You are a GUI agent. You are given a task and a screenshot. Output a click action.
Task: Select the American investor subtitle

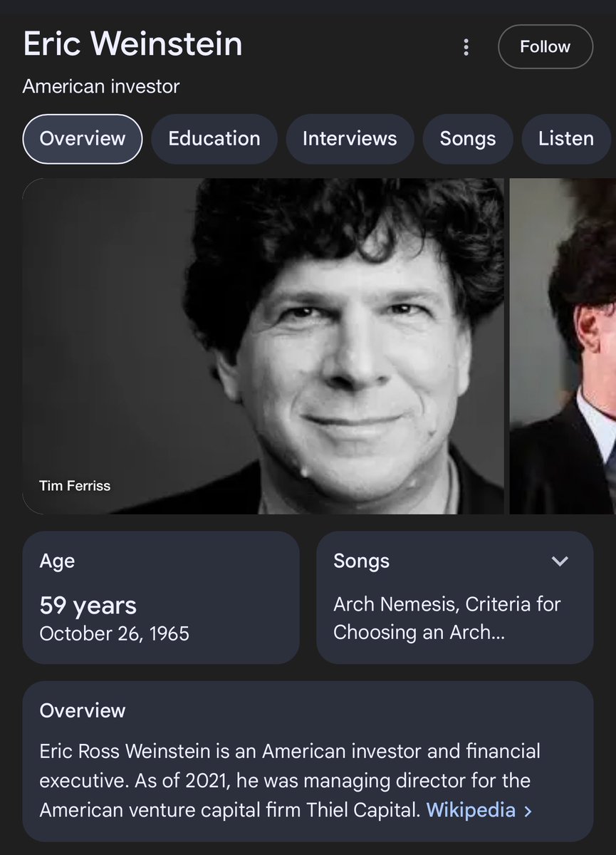(101, 87)
